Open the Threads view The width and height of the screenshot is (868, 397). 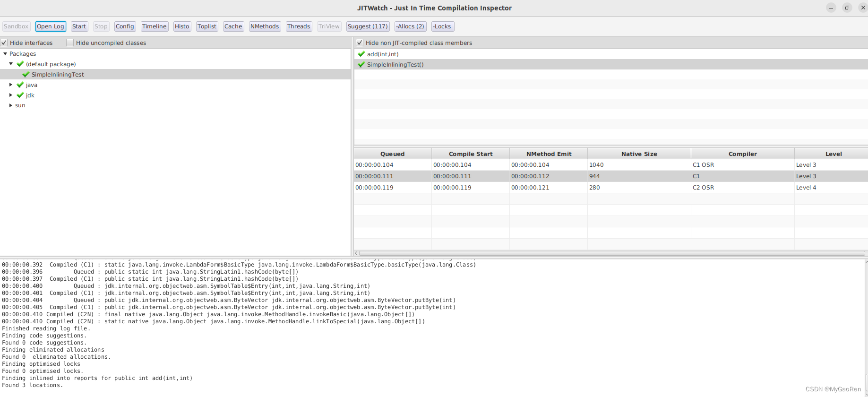(299, 26)
